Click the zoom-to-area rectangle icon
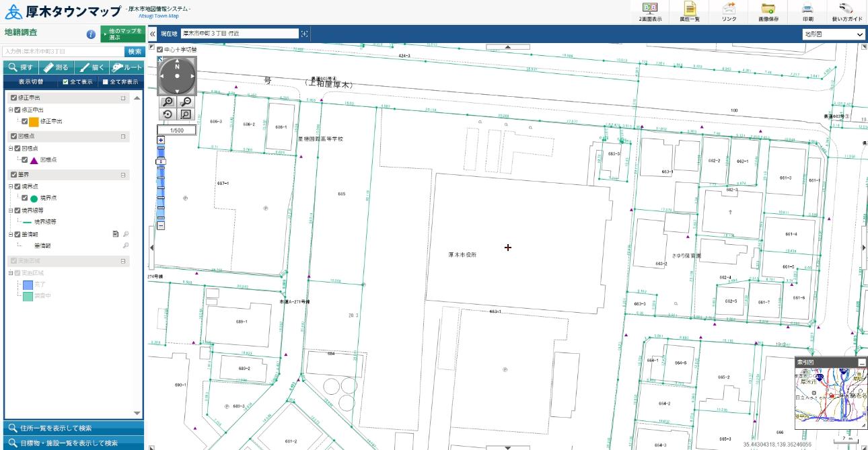The height and width of the screenshot is (450, 868). click(x=186, y=114)
